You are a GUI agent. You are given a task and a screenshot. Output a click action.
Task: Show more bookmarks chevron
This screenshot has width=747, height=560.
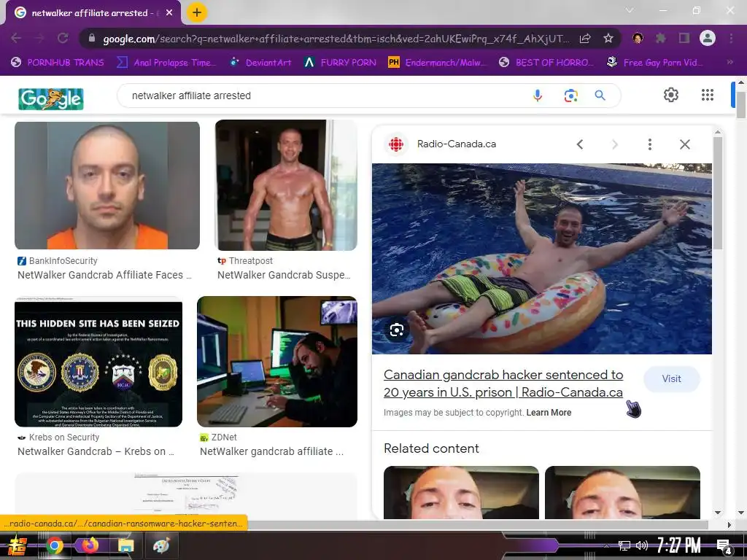tap(729, 62)
